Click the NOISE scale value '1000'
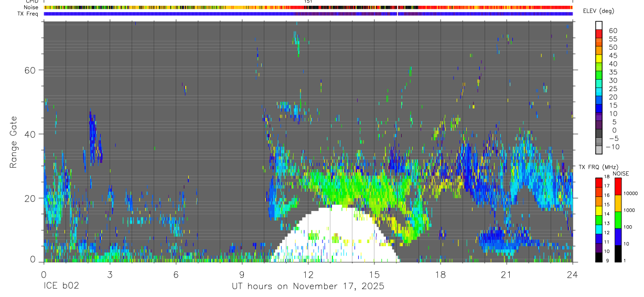Screen dimensions: 644x297 click(x=629, y=211)
